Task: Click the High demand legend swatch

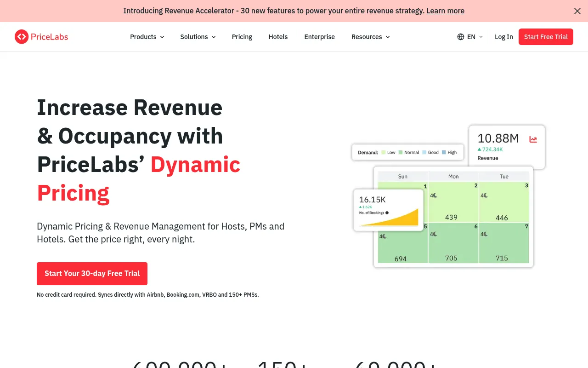Action: point(444,152)
